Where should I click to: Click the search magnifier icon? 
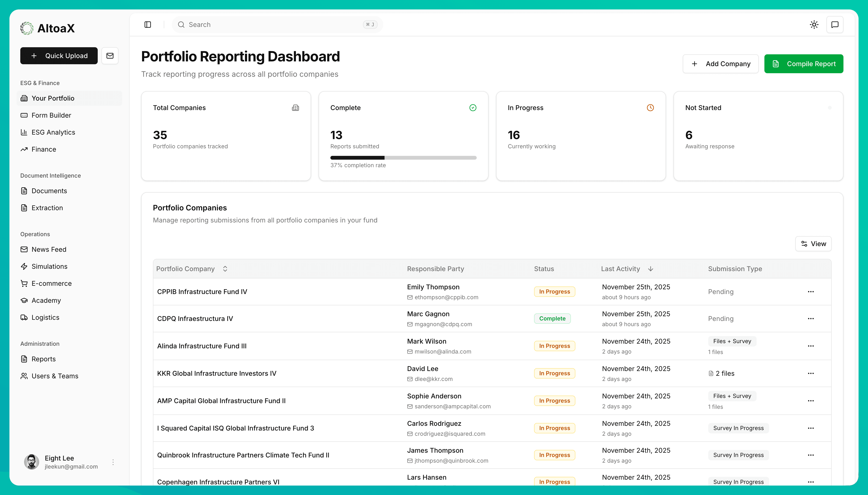tap(182, 25)
